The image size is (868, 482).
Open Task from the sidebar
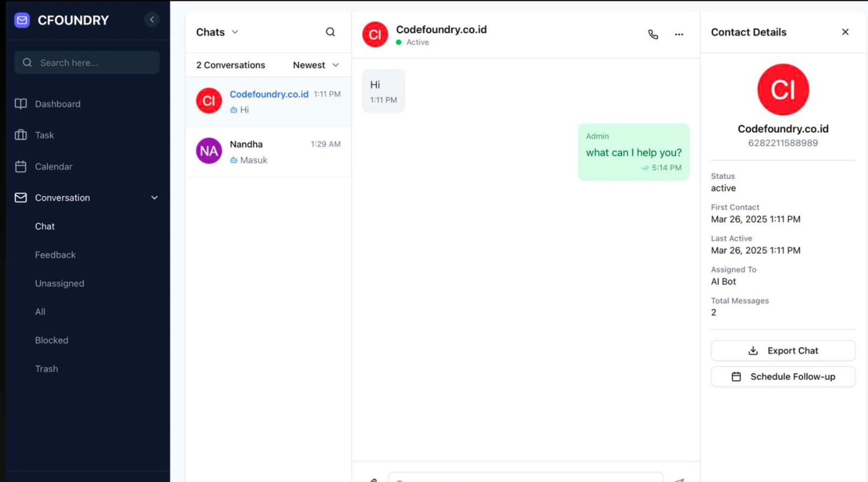point(44,135)
